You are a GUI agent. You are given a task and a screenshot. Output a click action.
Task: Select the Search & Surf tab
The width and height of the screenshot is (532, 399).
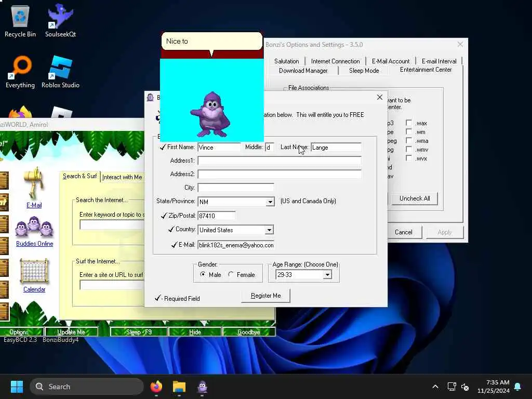coord(79,176)
